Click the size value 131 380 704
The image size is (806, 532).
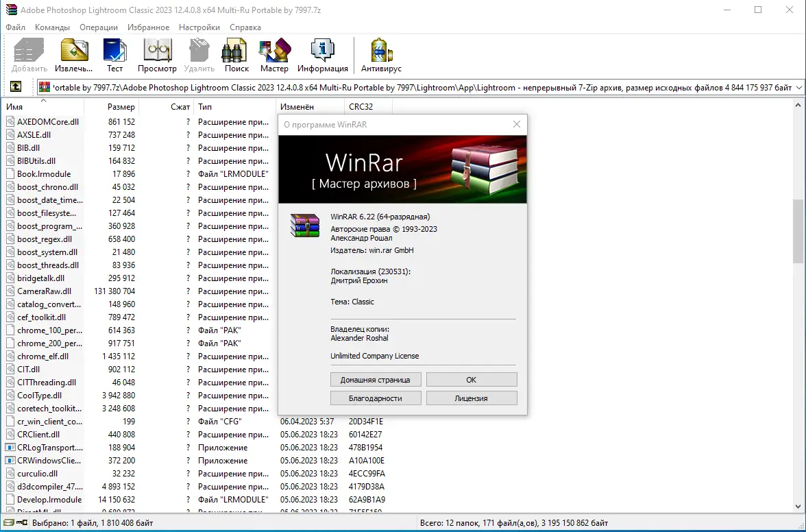[114, 291]
